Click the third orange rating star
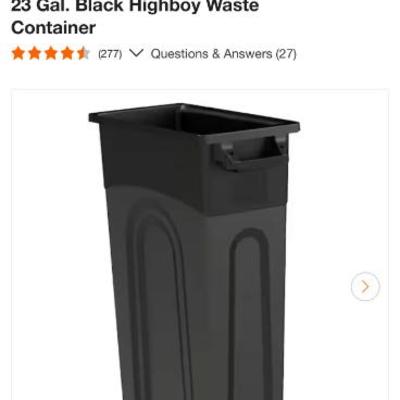This screenshot has width=400, height=400. coord(51,53)
